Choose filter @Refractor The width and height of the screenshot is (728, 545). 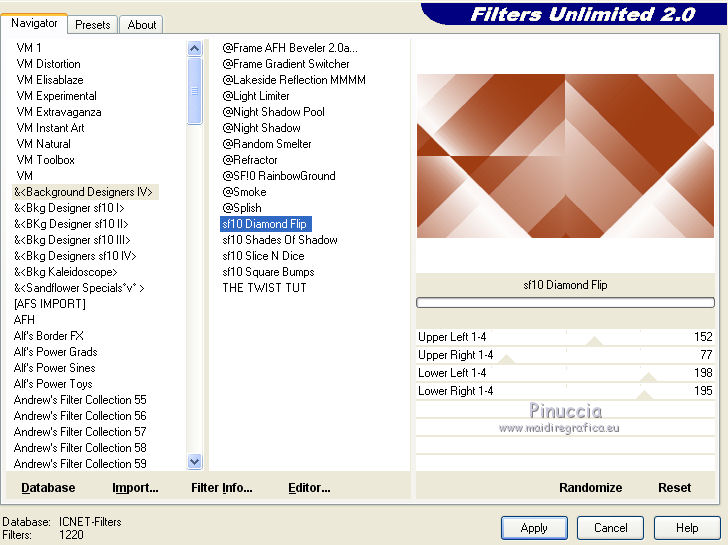pos(250,160)
